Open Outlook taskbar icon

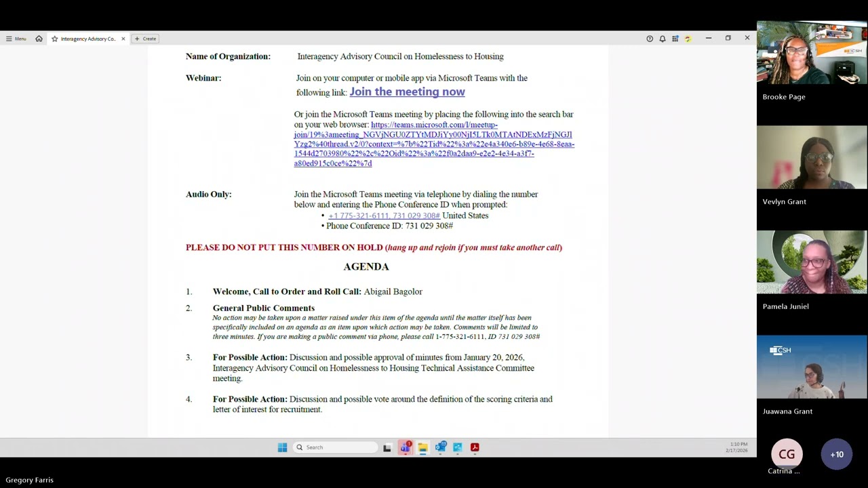pyautogui.click(x=440, y=447)
